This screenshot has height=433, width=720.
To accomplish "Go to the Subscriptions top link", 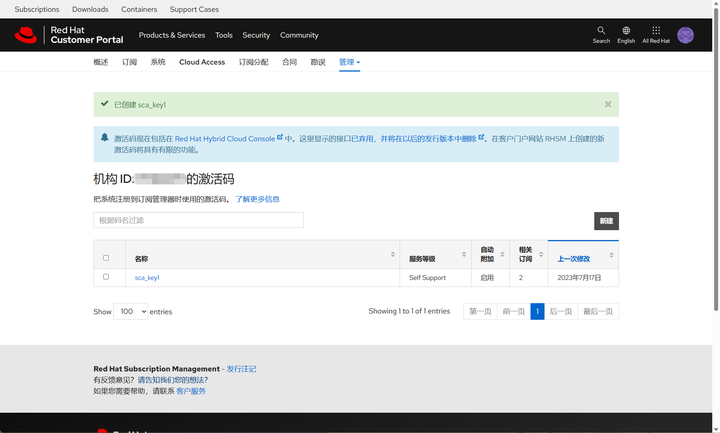I will [x=37, y=9].
